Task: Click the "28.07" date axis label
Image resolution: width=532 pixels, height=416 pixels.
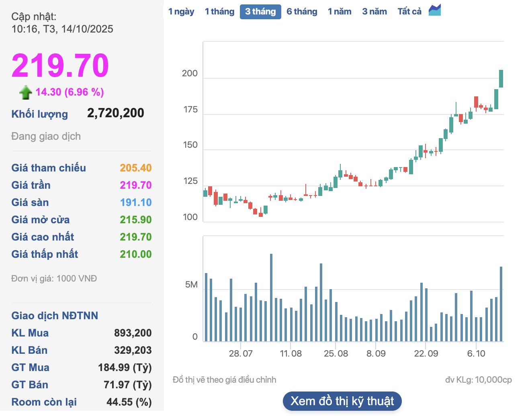Action: [240, 354]
